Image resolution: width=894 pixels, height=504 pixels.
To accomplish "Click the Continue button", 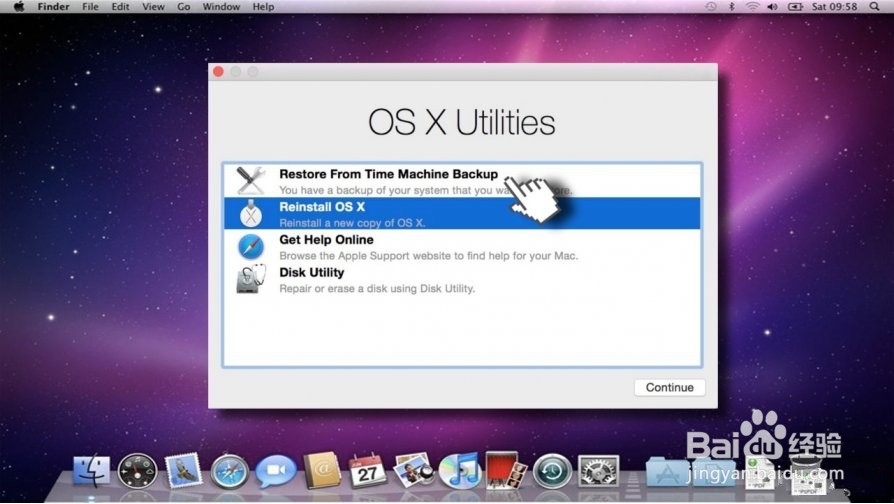I will (669, 387).
